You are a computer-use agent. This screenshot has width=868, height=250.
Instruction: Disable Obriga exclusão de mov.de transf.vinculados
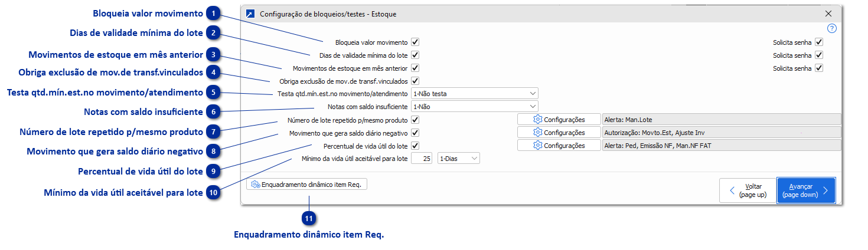(415, 81)
